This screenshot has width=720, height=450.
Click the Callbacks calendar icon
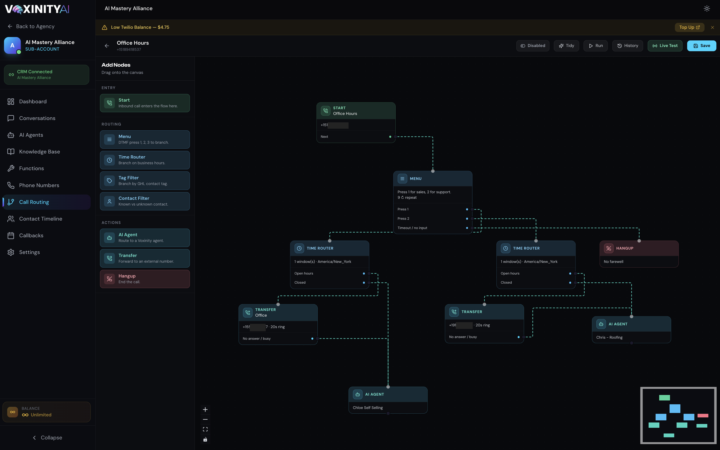[11, 236]
